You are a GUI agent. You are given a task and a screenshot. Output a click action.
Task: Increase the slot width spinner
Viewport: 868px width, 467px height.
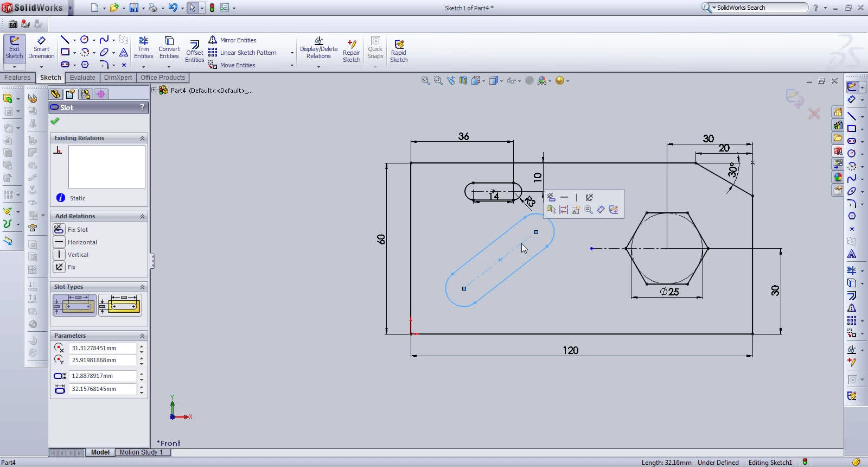(142, 374)
